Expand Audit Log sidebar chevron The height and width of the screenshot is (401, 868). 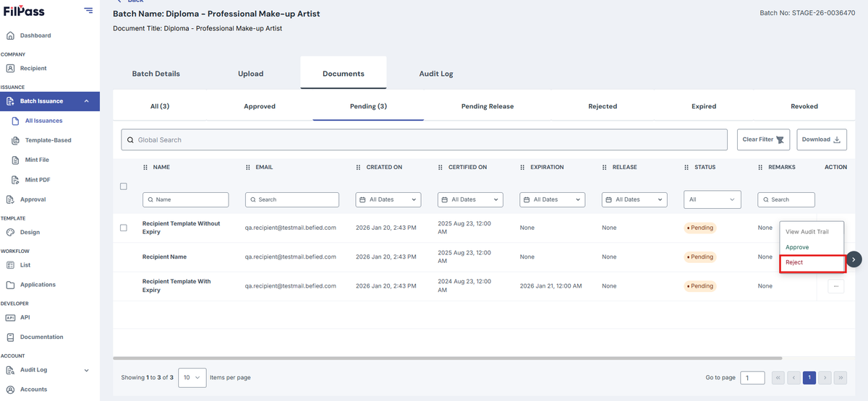(87, 370)
